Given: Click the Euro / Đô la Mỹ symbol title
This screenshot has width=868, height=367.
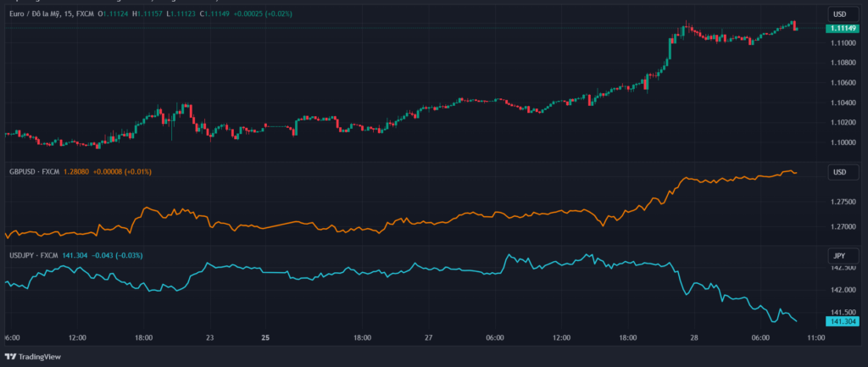Looking at the screenshot, I should (40, 14).
